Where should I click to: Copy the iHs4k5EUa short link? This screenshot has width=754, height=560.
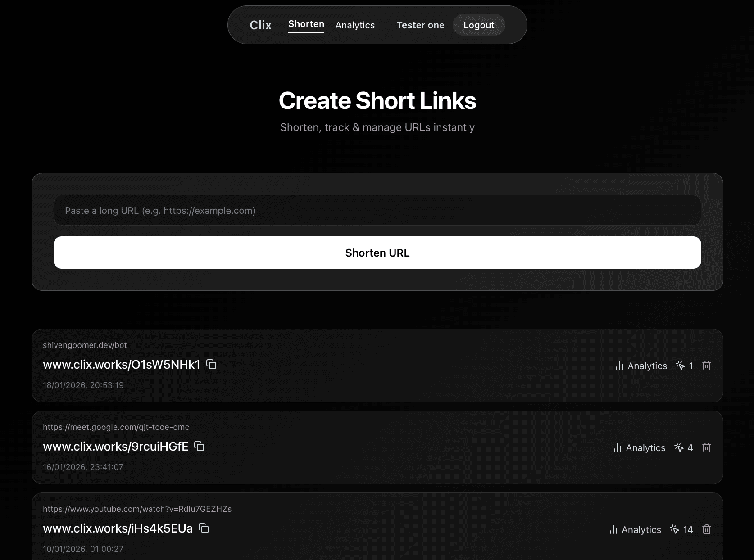[x=204, y=528]
